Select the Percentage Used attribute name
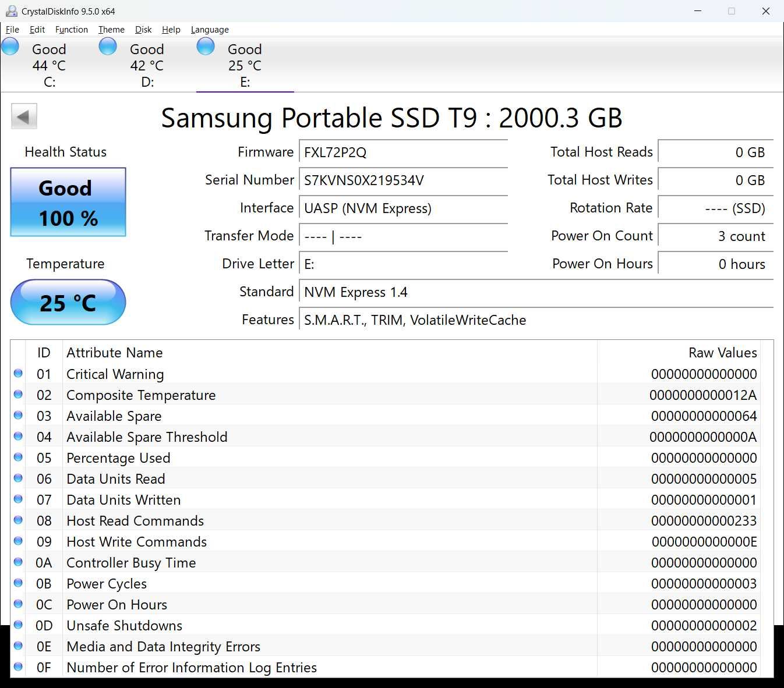The image size is (784, 688). click(x=118, y=458)
